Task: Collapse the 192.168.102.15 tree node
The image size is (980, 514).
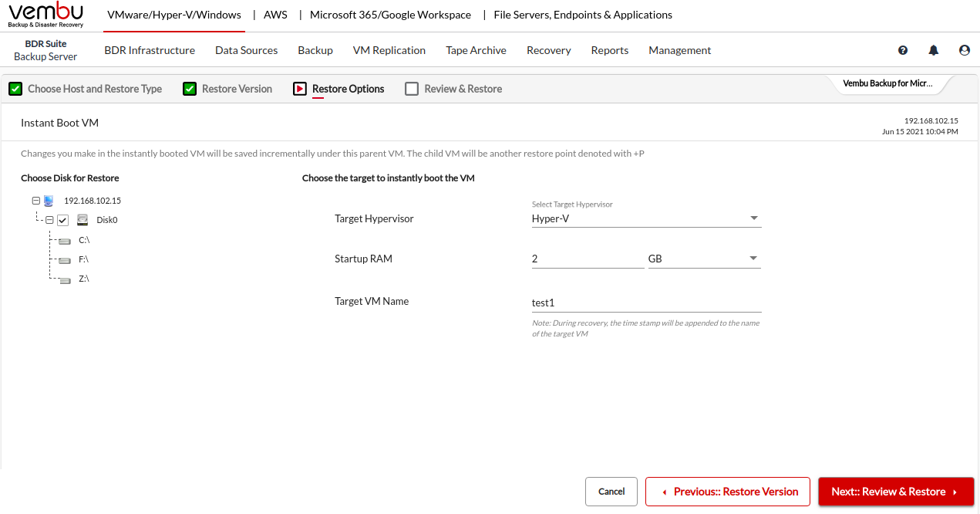Action: pos(35,201)
